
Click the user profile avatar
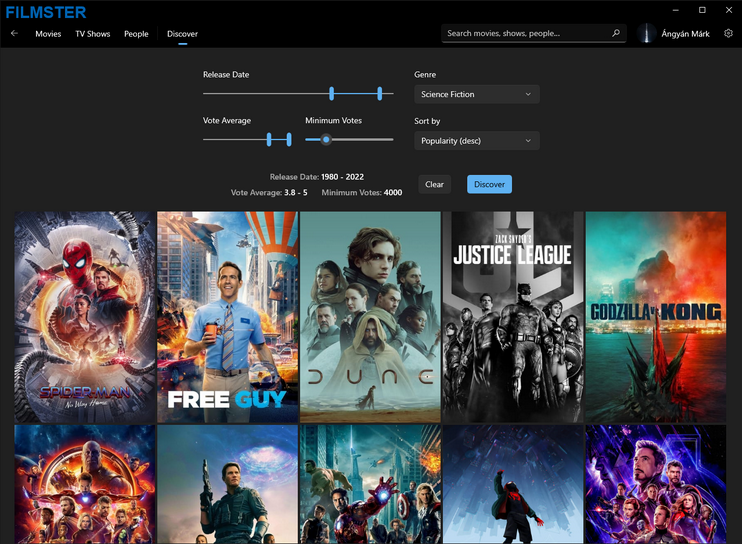point(646,33)
